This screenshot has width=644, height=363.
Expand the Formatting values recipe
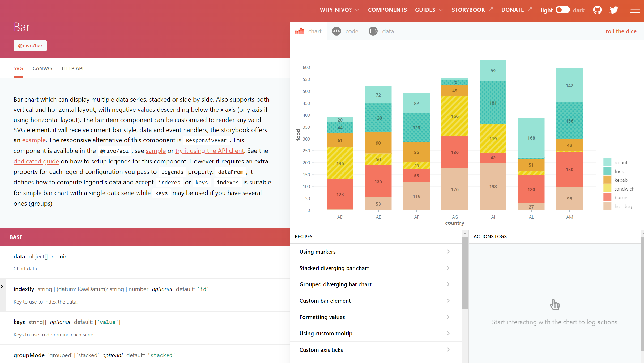pyautogui.click(x=376, y=317)
